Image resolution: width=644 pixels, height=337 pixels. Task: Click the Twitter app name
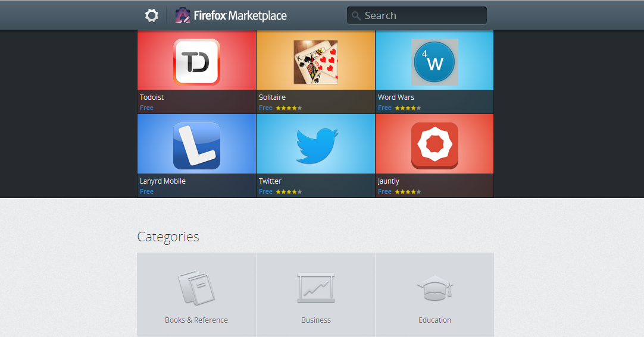270,181
